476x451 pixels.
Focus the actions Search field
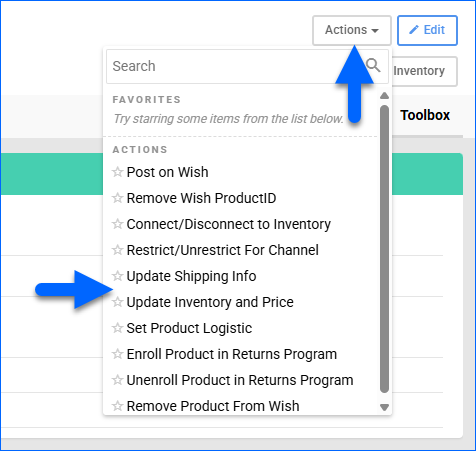tap(237, 66)
